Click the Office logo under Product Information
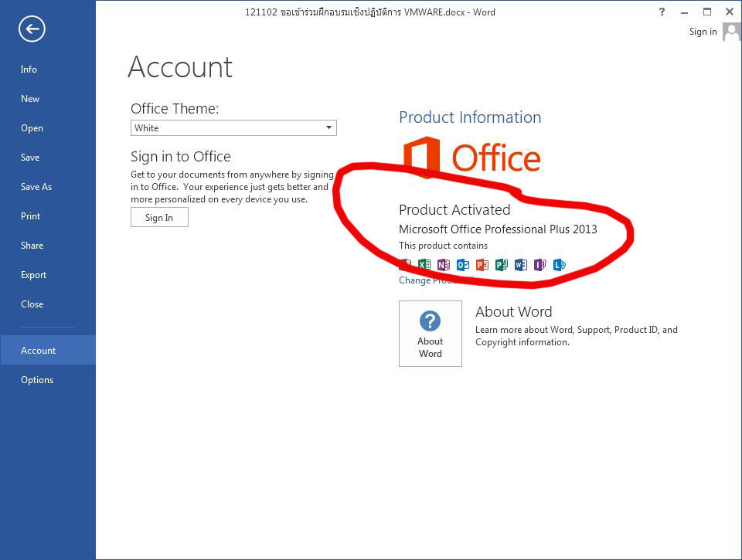Viewport: 742px width, 560px height. coord(471,157)
